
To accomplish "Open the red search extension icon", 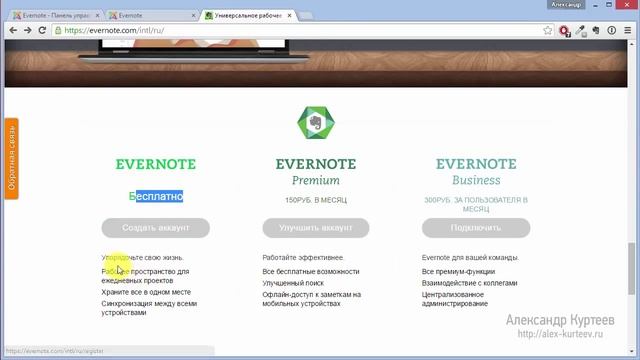I will 564,31.
